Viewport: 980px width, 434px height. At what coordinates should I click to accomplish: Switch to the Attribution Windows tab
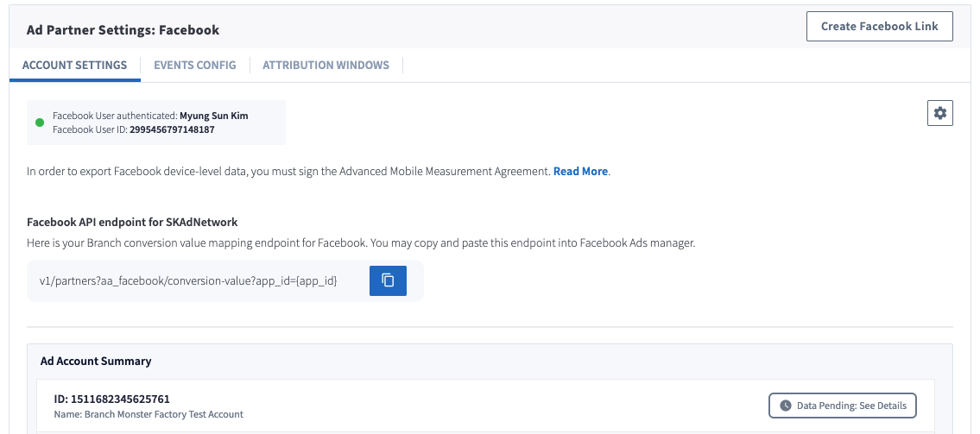pos(326,65)
